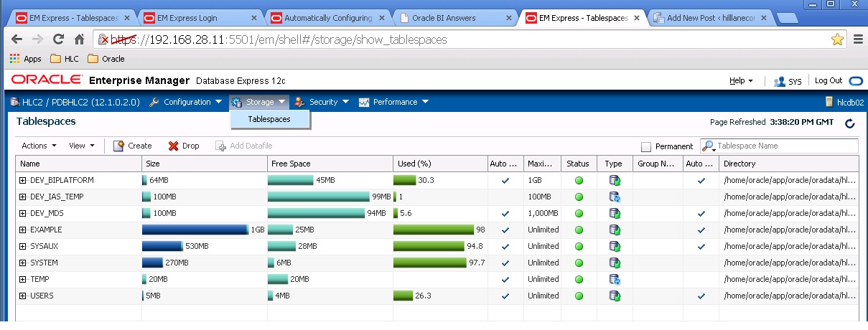Open the HLC bookmarks folder
868x330 pixels.
click(64, 59)
